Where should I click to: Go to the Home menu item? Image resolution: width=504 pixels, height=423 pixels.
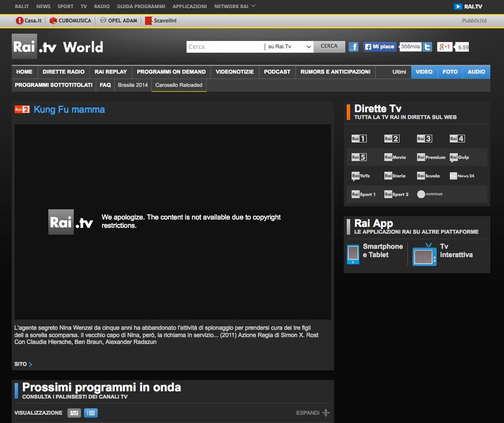coord(24,72)
